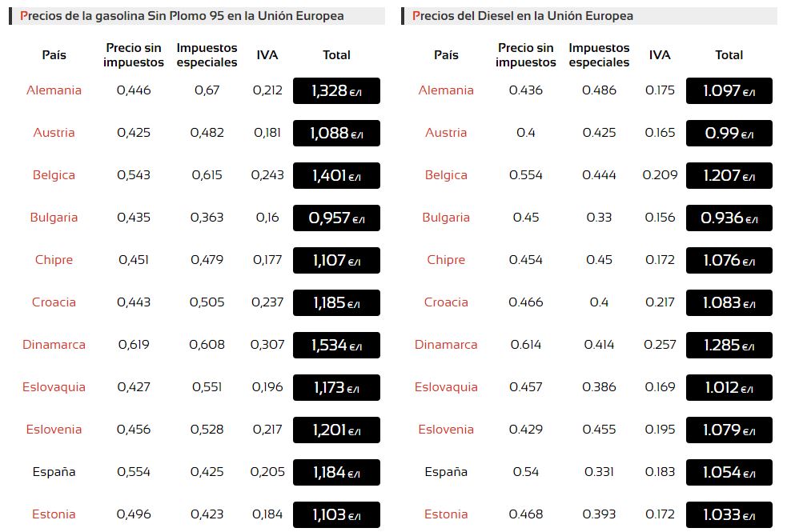Click the Precios del Diesel heading
The image size is (787, 532).
click(x=523, y=16)
